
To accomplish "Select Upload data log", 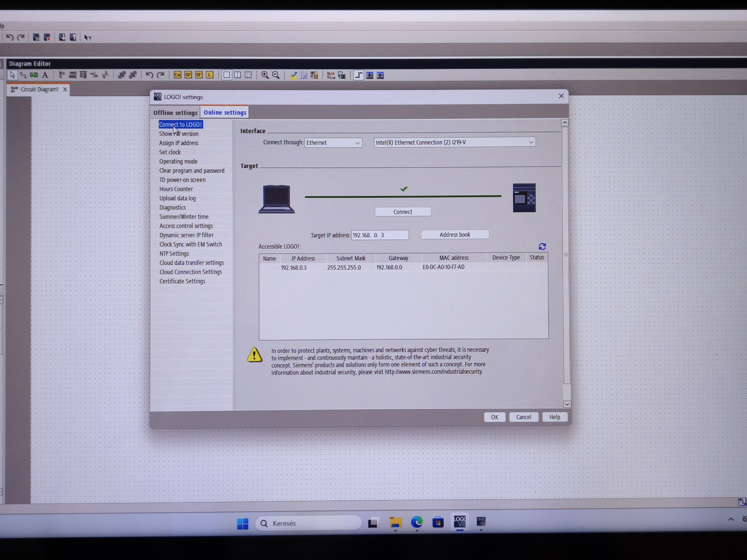I will [x=177, y=198].
